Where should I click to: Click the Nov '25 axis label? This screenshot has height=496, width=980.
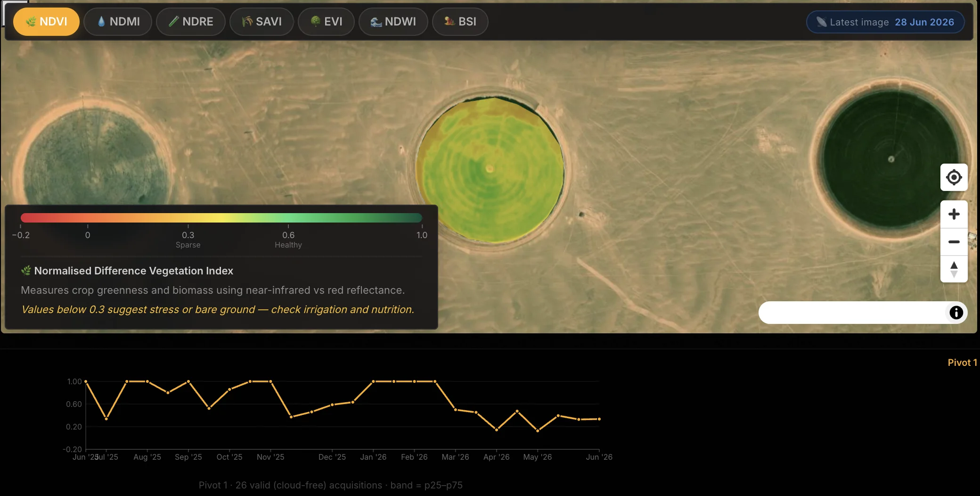tap(270, 457)
